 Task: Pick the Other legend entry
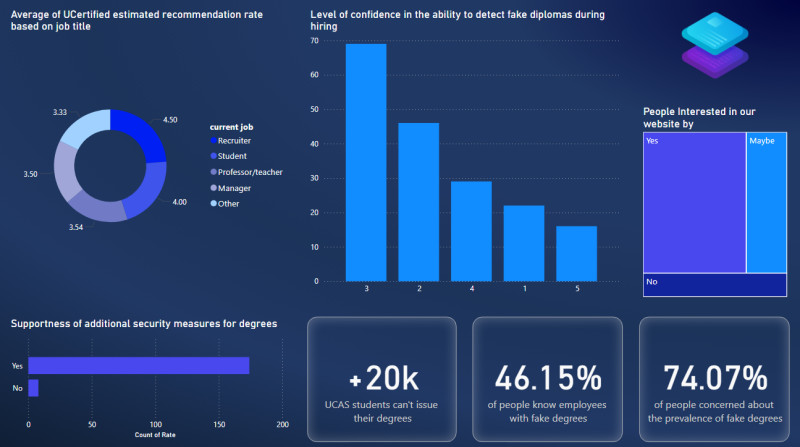pos(228,203)
